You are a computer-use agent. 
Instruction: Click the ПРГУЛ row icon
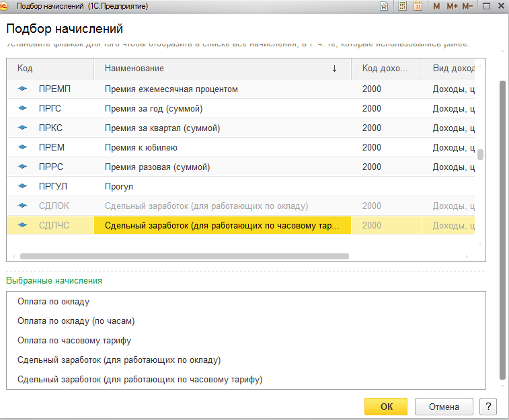click(x=23, y=186)
